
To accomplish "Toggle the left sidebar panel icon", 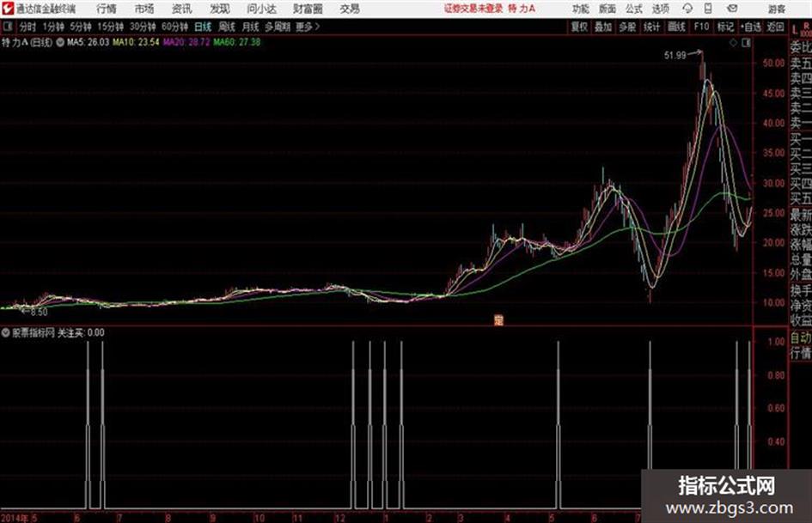I will [7, 27].
